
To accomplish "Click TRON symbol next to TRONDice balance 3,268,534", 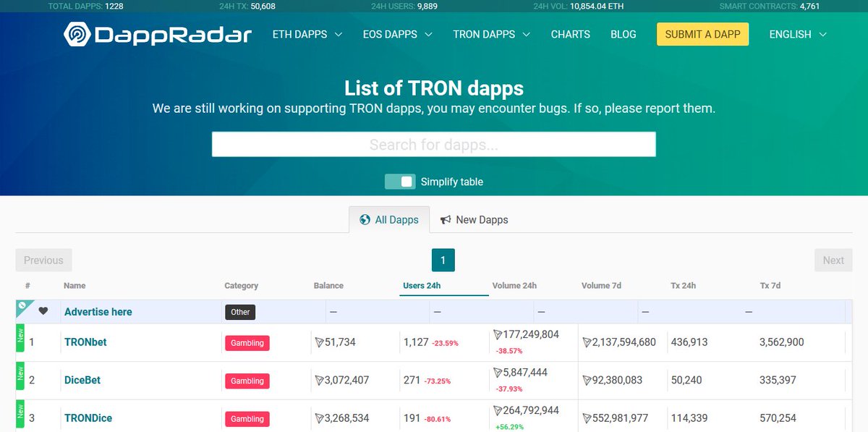I will tap(319, 418).
